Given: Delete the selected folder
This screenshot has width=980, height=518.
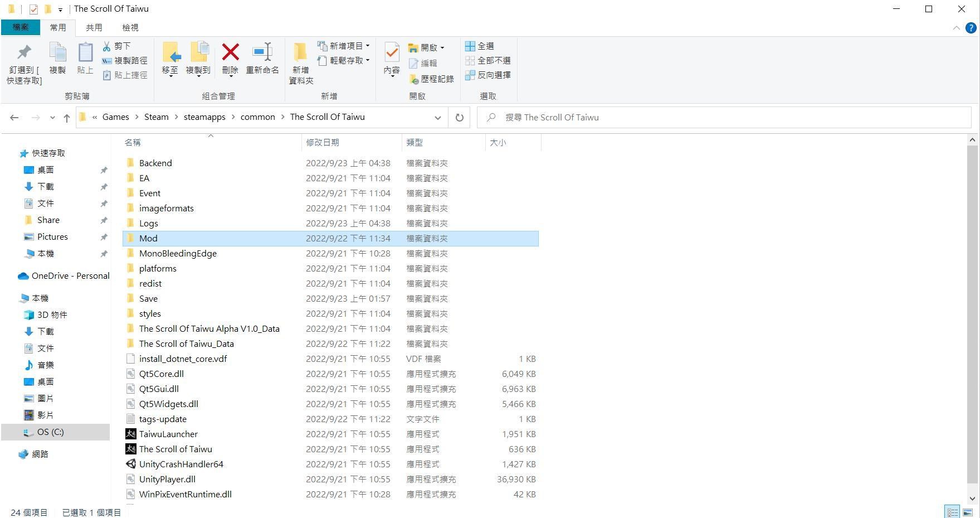Looking at the screenshot, I should pos(230,59).
